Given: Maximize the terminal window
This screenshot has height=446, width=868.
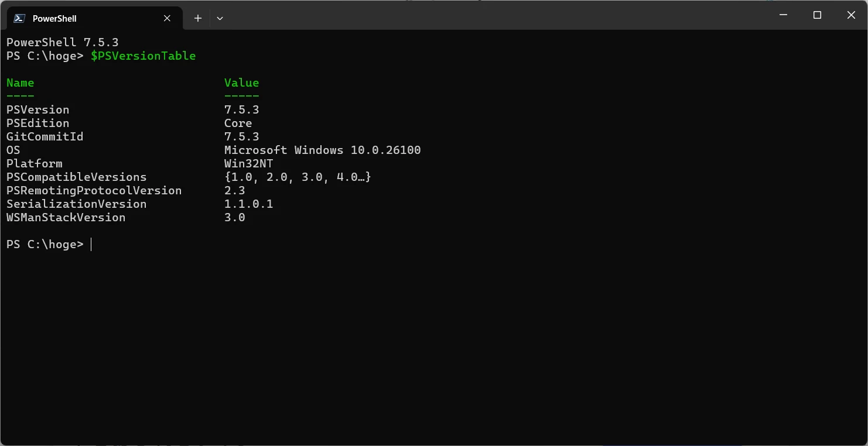Looking at the screenshot, I should [x=817, y=15].
